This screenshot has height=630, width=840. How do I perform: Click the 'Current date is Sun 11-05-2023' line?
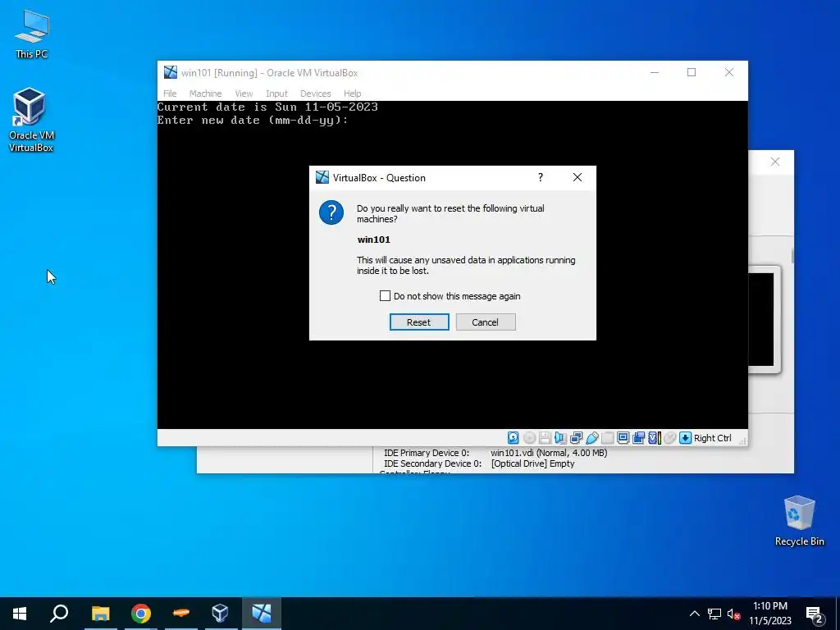click(x=267, y=107)
